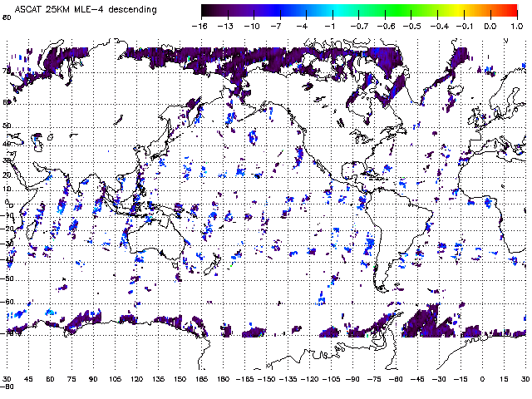This screenshot has height=399, width=532.
Task: Click longitude axis label -75
Action: tap(375, 379)
